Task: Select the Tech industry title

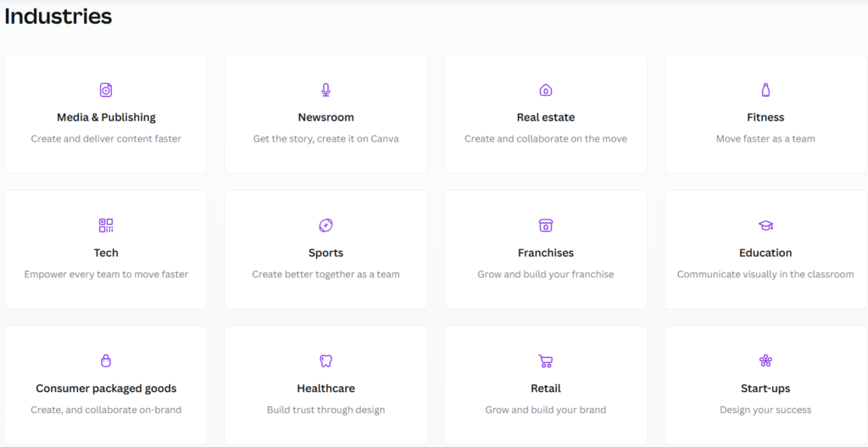Action: coord(106,253)
